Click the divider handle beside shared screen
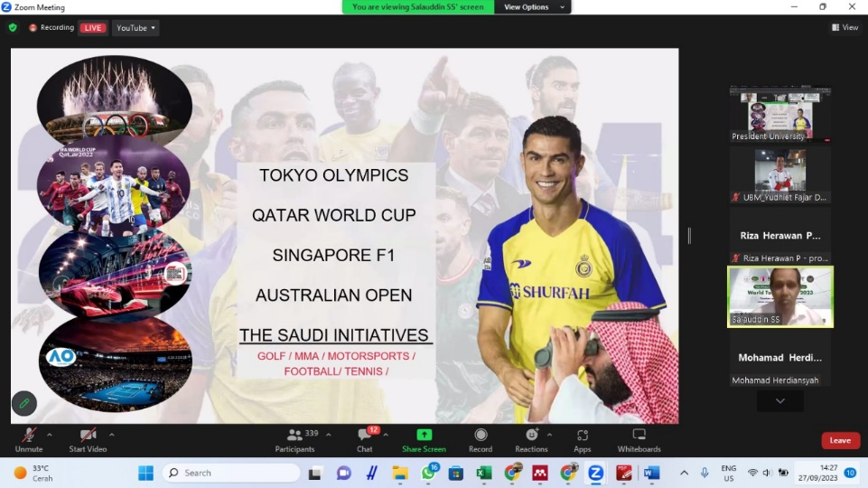This screenshot has width=868, height=488. point(689,235)
